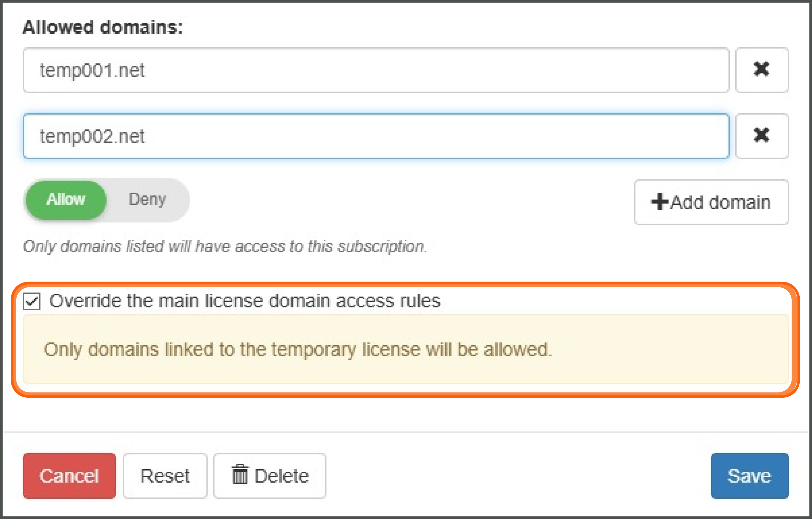This screenshot has width=812, height=519.
Task: Click the Add domain button label
Action: tap(721, 202)
